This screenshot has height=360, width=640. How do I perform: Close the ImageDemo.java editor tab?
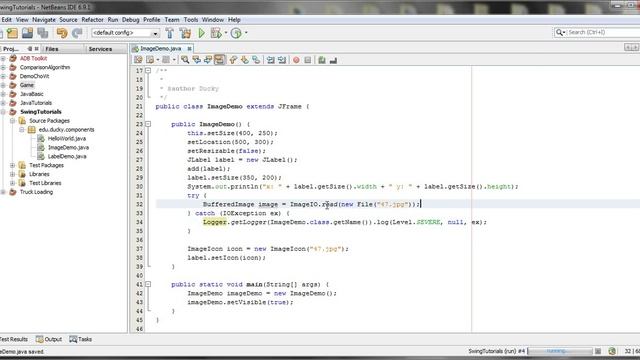pos(189,49)
